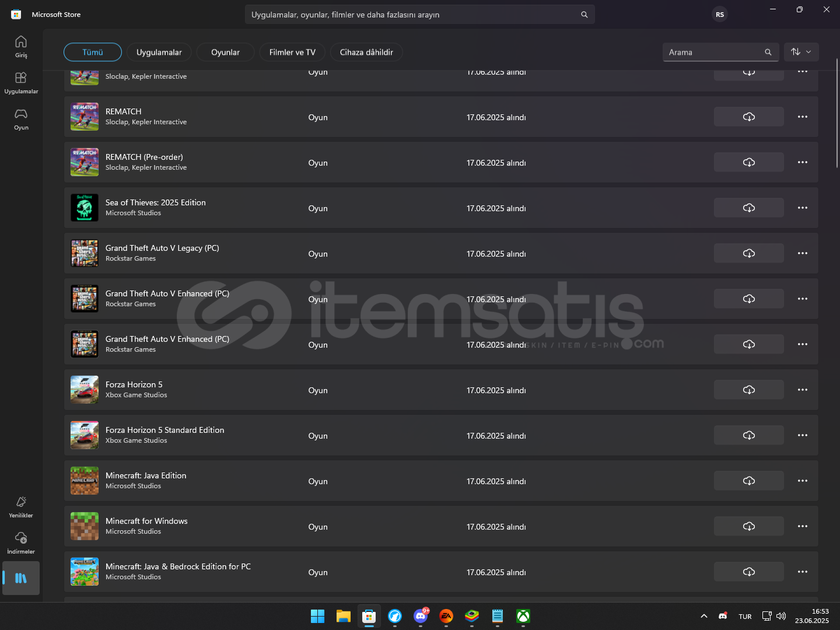Open Sea of Thieves thumbnail
Image resolution: width=840 pixels, height=630 pixels.
pyautogui.click(x=85, y=208)
